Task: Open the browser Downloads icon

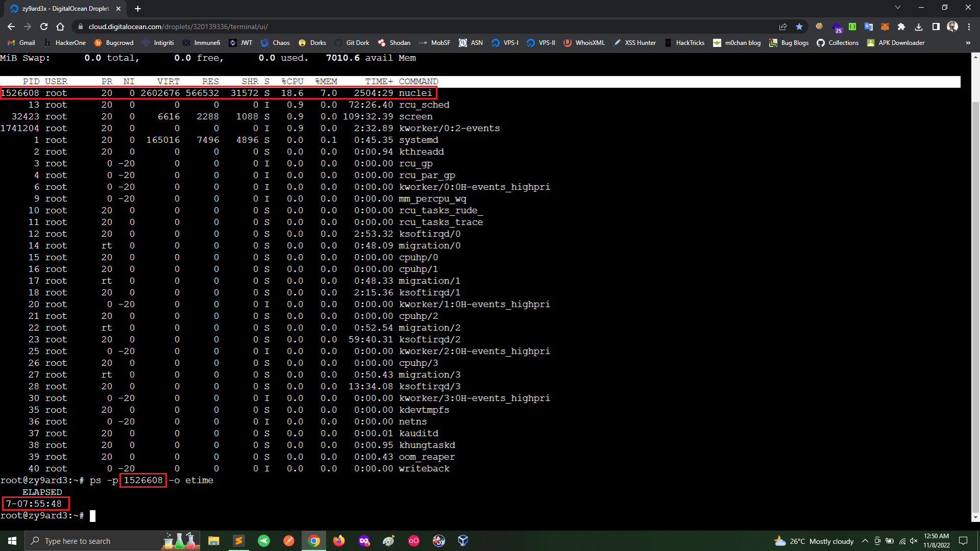Action: click(919, 27)
